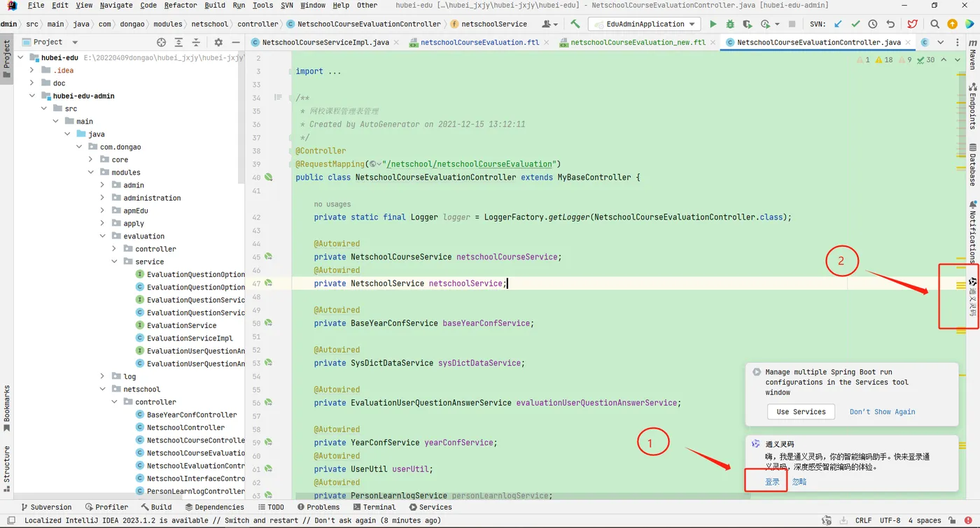This screenshot has height=528, width=980.
Task: Open Project panel gear options
Action: (218, 42)
